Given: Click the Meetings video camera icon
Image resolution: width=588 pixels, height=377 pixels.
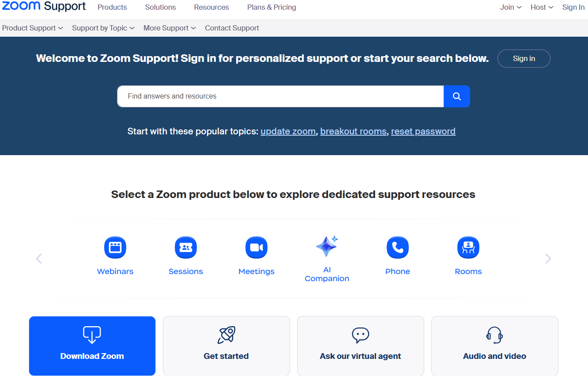Looking at the screenshot, I should (256, 248).
